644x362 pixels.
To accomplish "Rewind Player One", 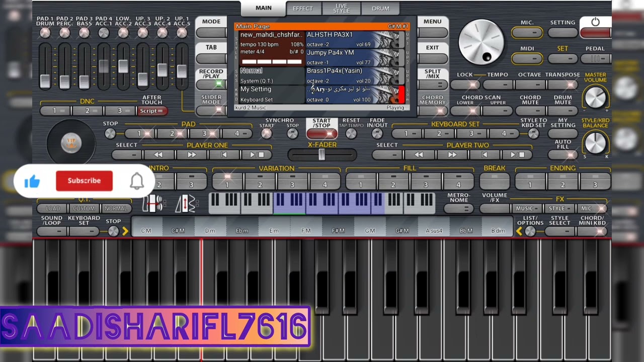I will click(x=158, y=155).
